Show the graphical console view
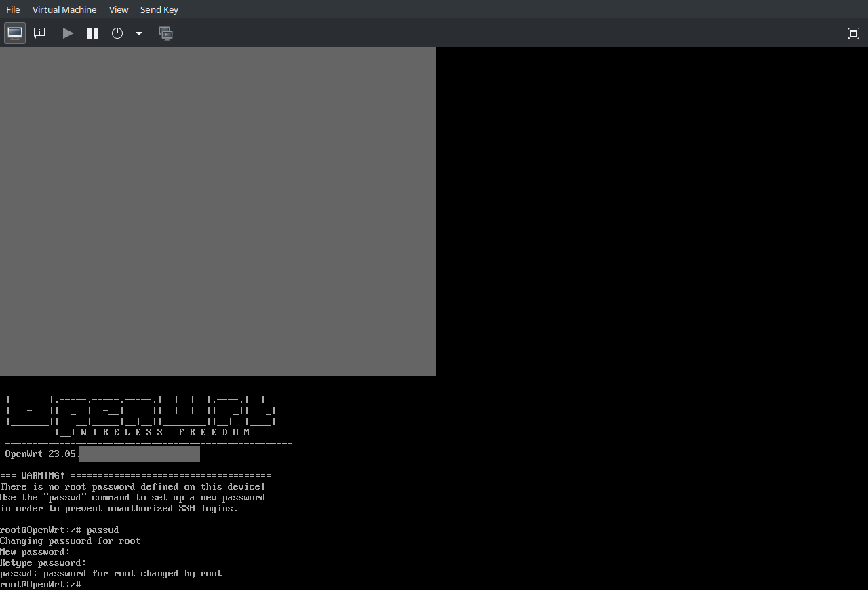Image resolution: width=868 pixels, height=590 pixels. (x=15, y=33)
